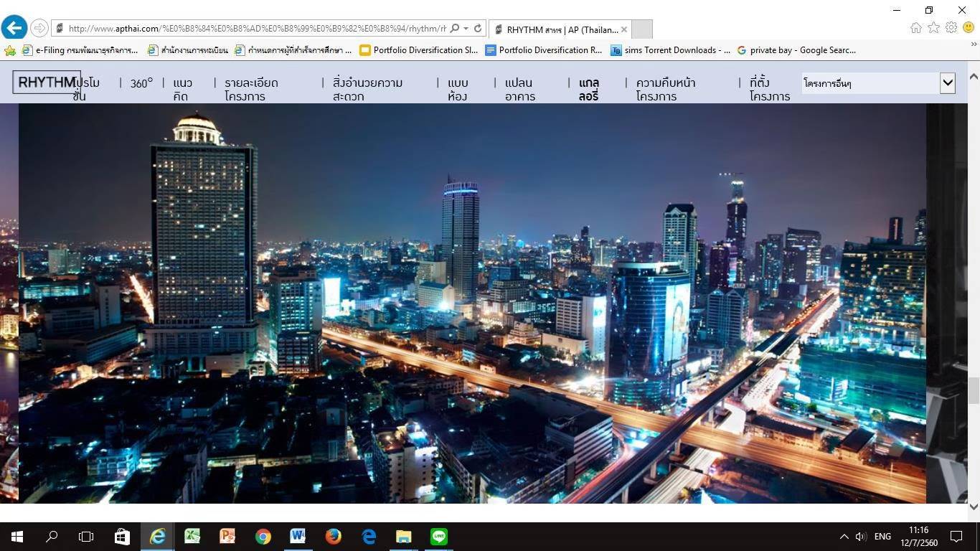Select the แปลนอาคาร navigation menu item
The height and width of the screenshot is (551, 980).
click(x=519, y=89)
